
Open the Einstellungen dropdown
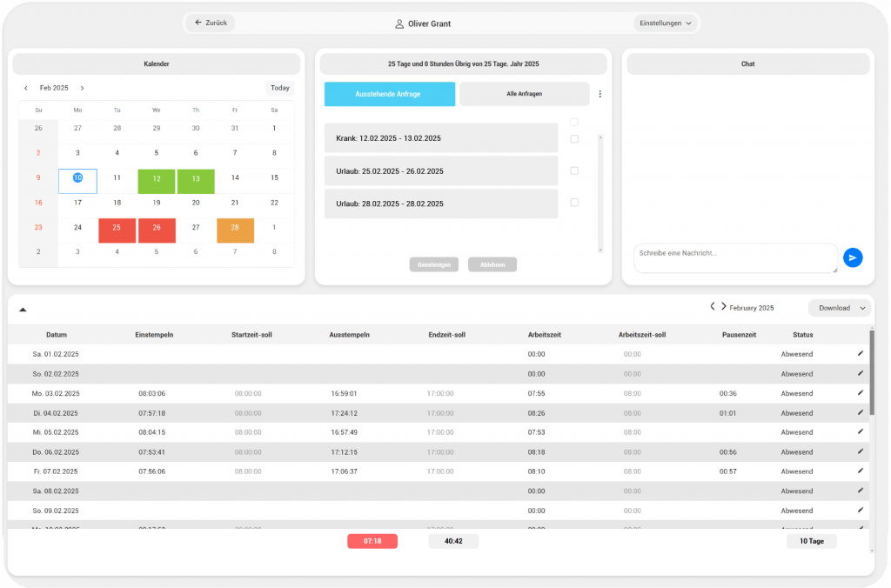667,23
